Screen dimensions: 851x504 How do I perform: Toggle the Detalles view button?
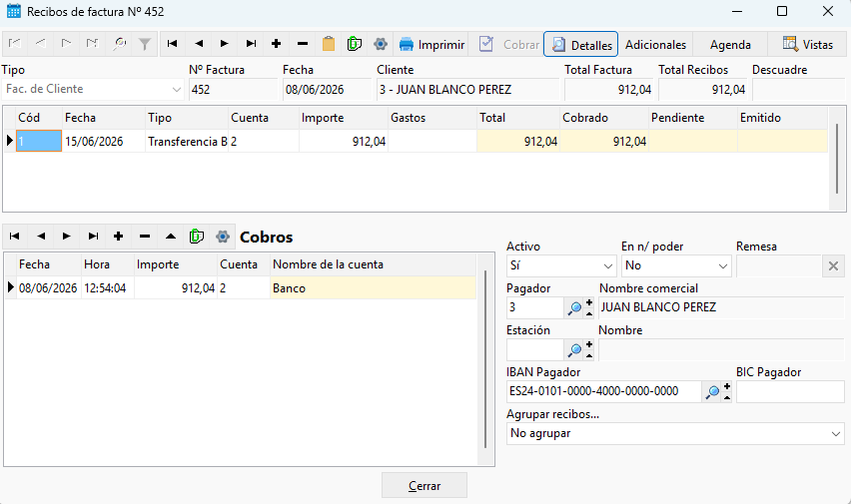click(x=580, y=45)
